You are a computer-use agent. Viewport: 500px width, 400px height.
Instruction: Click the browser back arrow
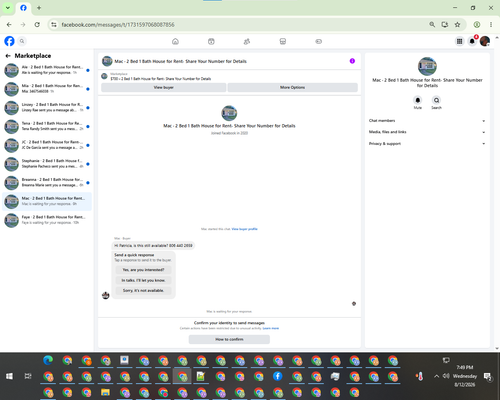[9, 25]
